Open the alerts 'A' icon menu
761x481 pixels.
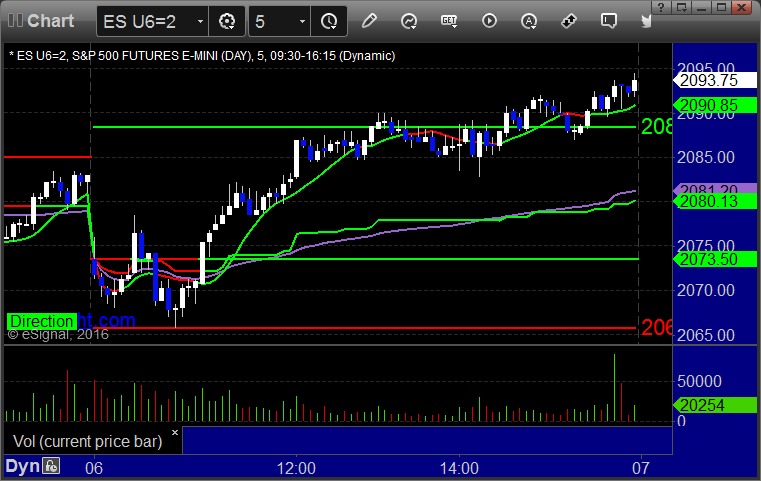pos(529,21)
